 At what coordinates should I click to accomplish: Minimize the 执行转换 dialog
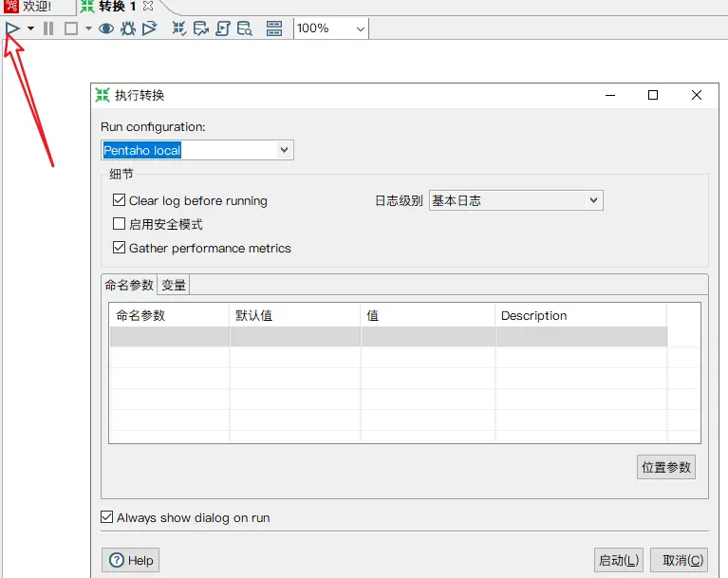(610, 95)
